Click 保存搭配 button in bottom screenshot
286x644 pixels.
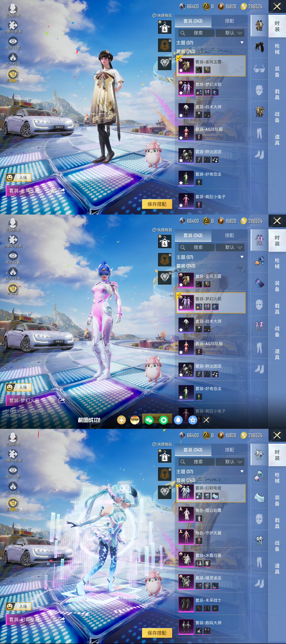pyautogui.click(x=157, y=633)
